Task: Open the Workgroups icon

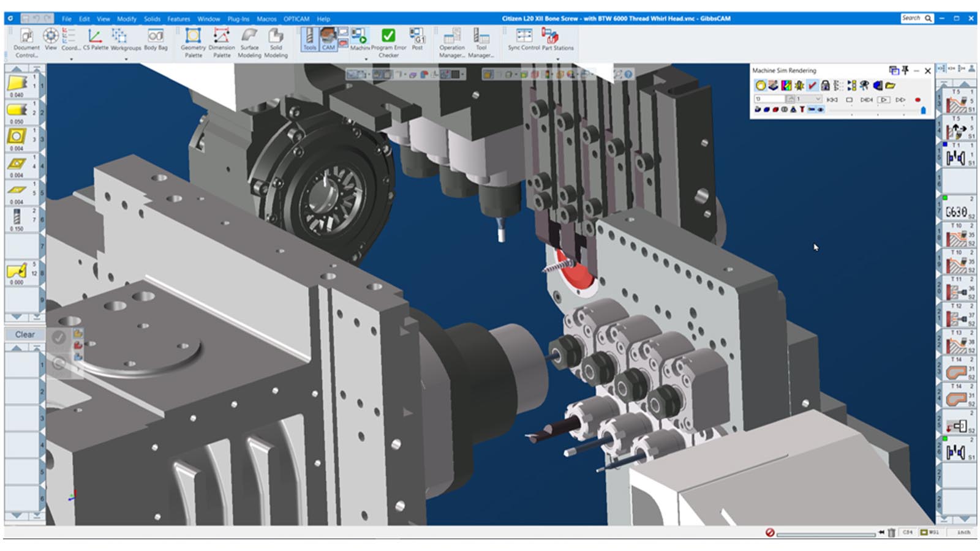Action: click(125, 39)
